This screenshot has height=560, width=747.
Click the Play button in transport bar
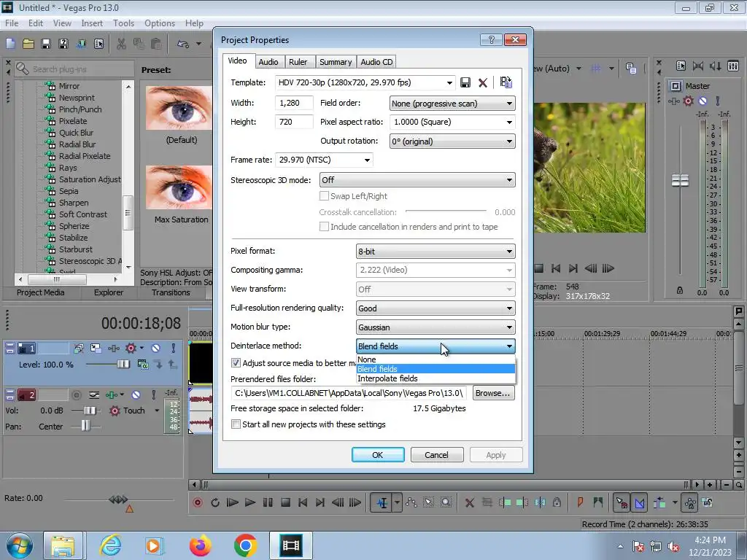(x=249, y=502)
